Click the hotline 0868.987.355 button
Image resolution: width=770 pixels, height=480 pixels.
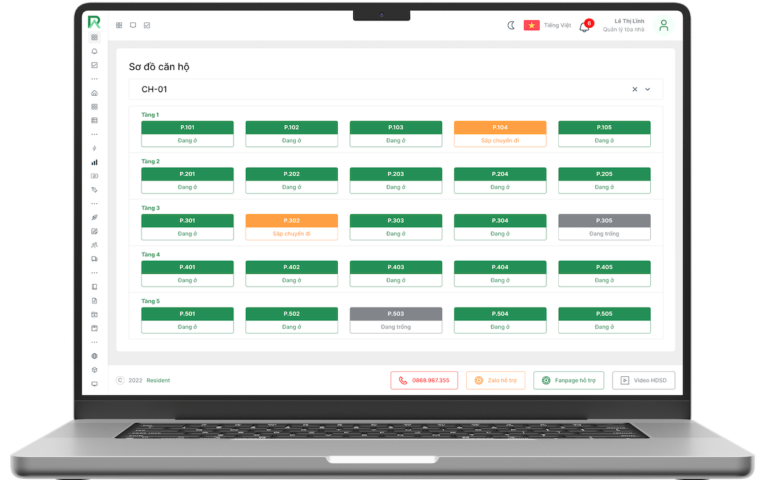(424, 380)
